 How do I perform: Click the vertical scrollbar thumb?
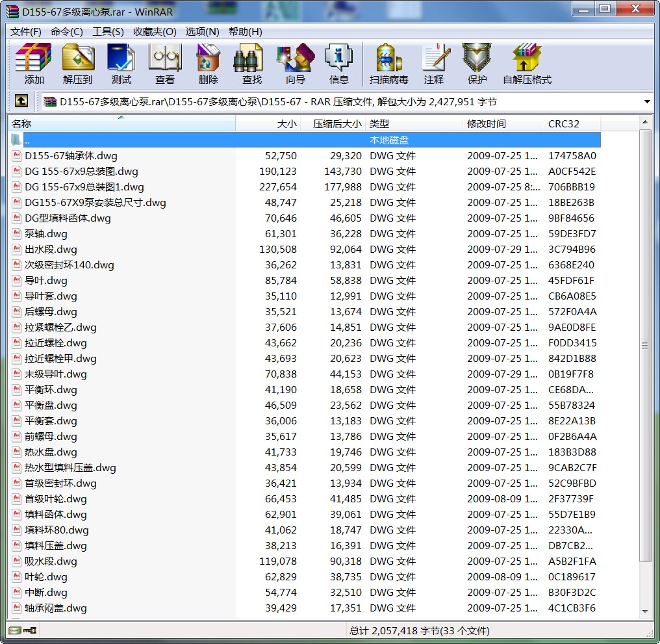pos(645,346)
